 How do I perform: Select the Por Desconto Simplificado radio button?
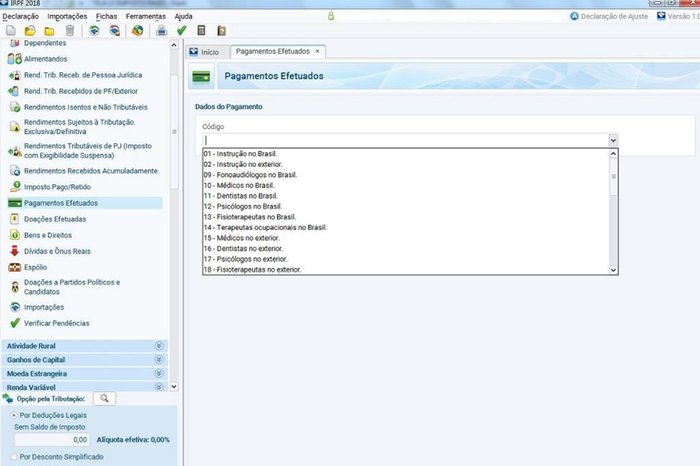[14, 457]
